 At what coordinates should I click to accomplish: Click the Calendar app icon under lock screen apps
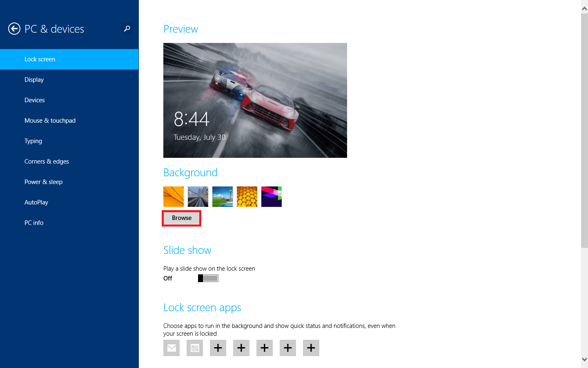(194, 348)
